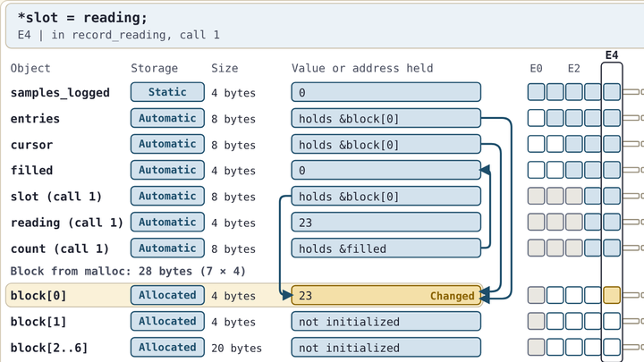Screen dimensions: 644x362
Task: Click the E0 timeline column header
Action: (536, 69)
